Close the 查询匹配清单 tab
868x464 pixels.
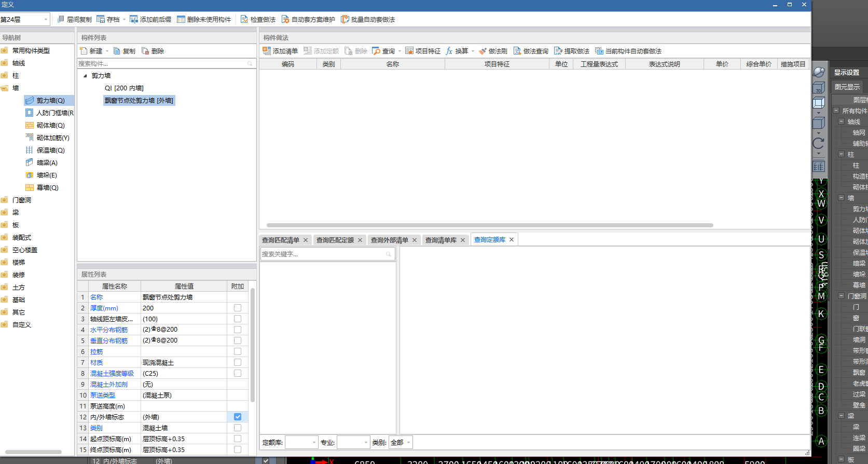pos(306,240)
